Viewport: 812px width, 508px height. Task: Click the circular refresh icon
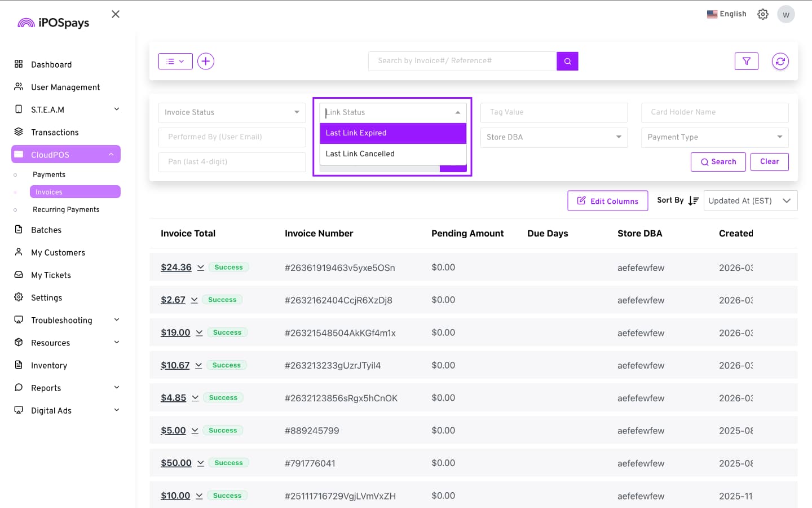780,61
